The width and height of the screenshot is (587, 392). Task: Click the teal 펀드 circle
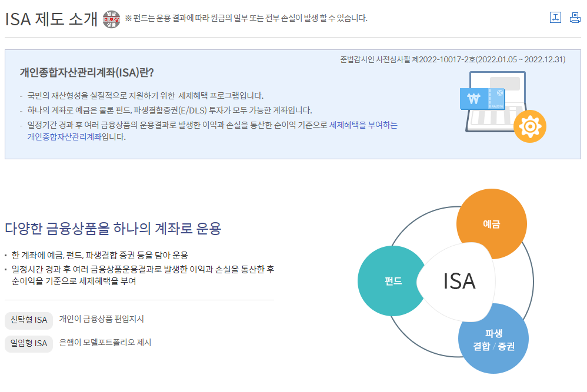(x=392, y=281)
